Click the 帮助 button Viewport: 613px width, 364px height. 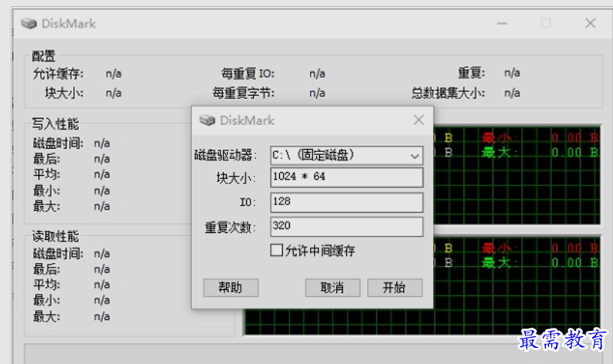point(231,288)
